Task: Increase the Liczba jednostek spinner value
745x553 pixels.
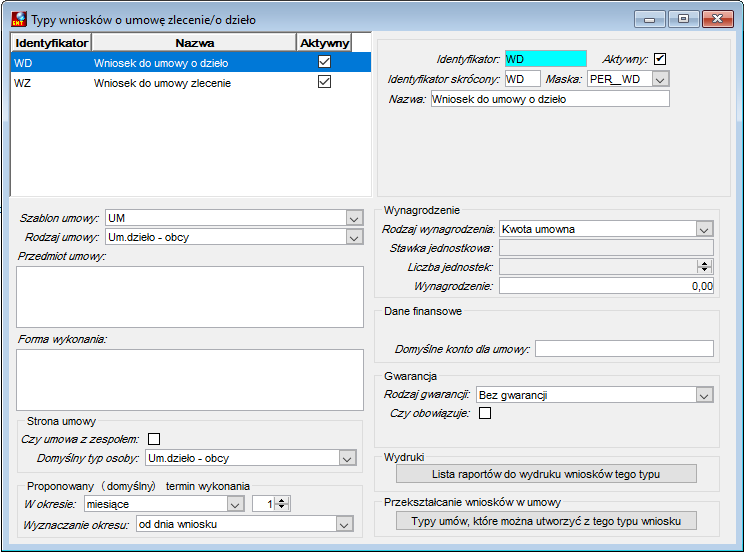Action: (705, 263)
